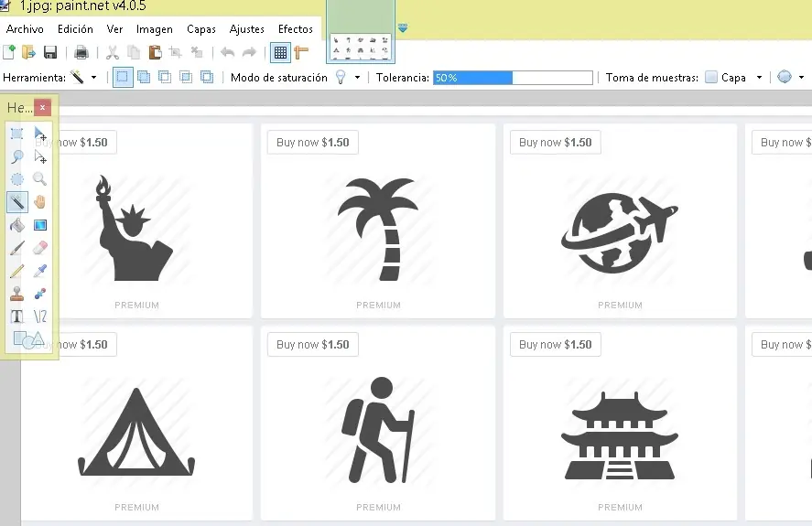Select the Shapes tool
Screen dimensions: 812x526
point(28,339)
